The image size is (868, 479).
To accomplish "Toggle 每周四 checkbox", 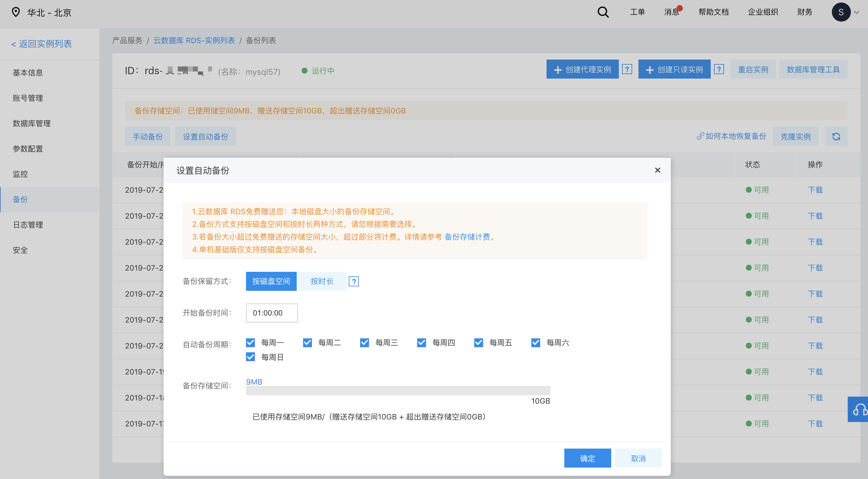I will [422, 343].
